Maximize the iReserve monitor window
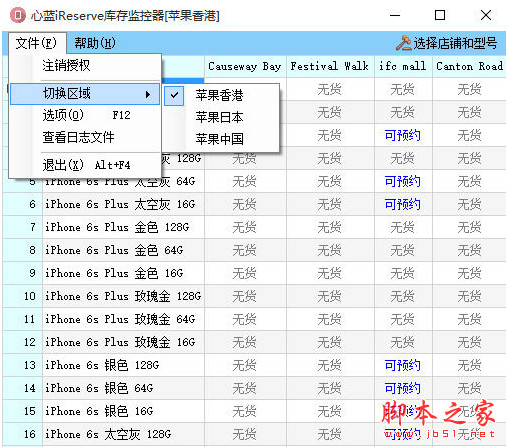Image resolution: width=507 pixels, height=447 pixels. pyautogui.click(x=440, y=15)
